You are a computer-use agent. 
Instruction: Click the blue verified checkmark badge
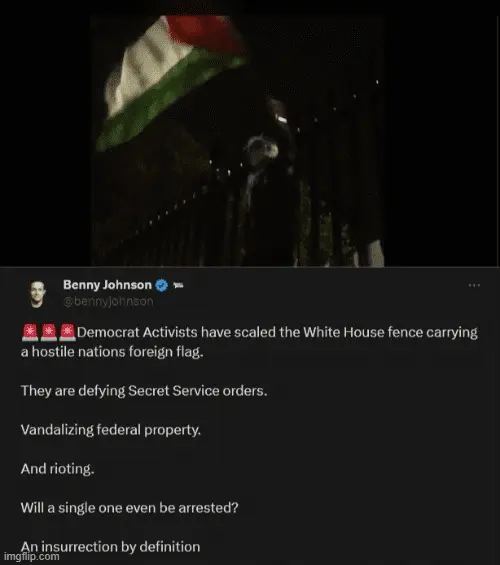click(161, 285)
